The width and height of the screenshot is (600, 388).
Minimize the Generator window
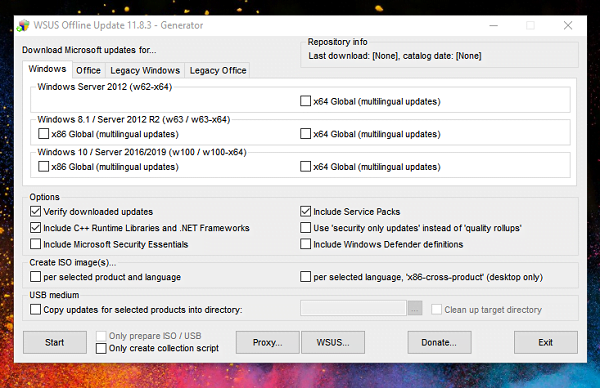coord(494,26)
